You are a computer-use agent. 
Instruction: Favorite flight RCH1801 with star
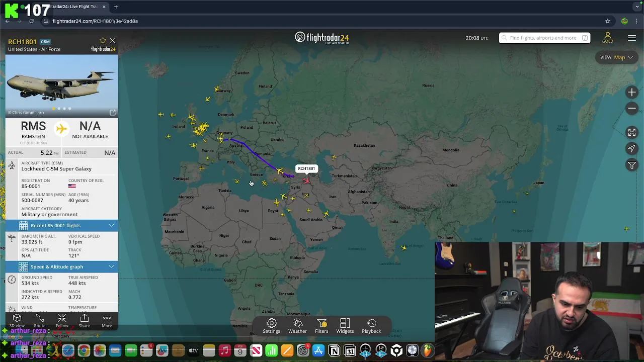(103, 41)
